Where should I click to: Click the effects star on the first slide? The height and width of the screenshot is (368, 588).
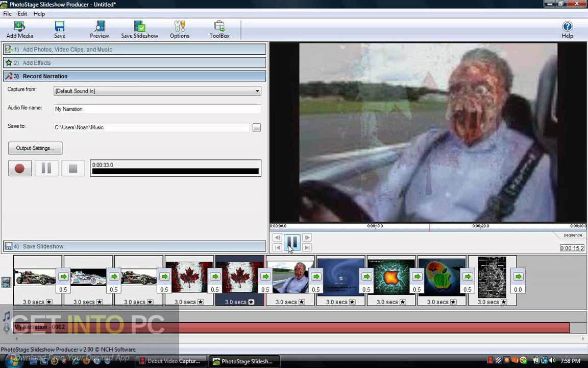point(49,302)
